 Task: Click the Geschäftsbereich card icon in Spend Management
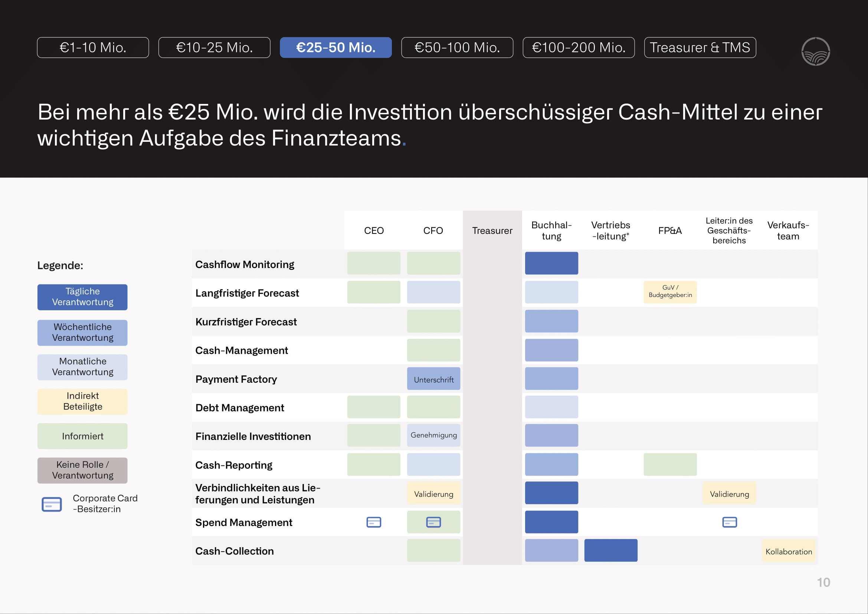click(x=730, y=522)
